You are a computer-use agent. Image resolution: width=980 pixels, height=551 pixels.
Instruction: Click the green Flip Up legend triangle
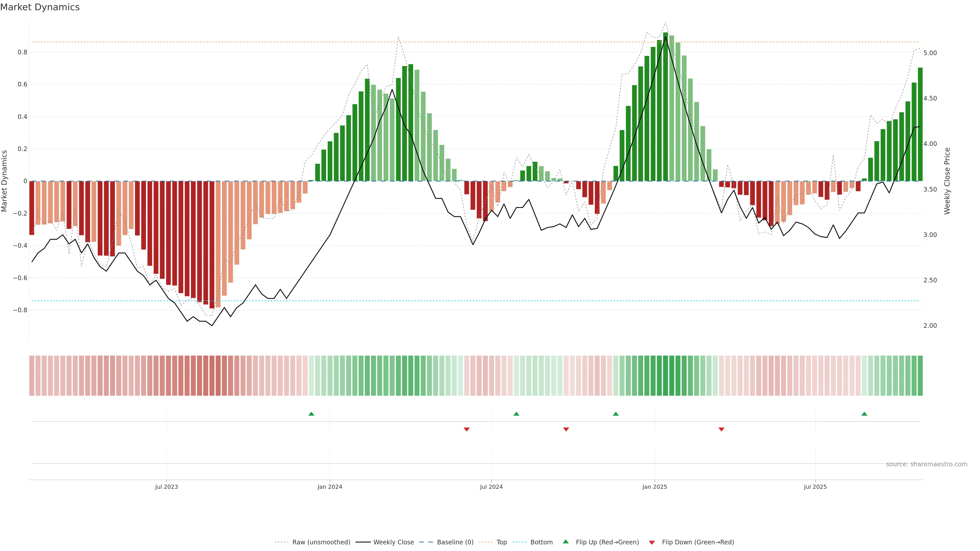566,542
